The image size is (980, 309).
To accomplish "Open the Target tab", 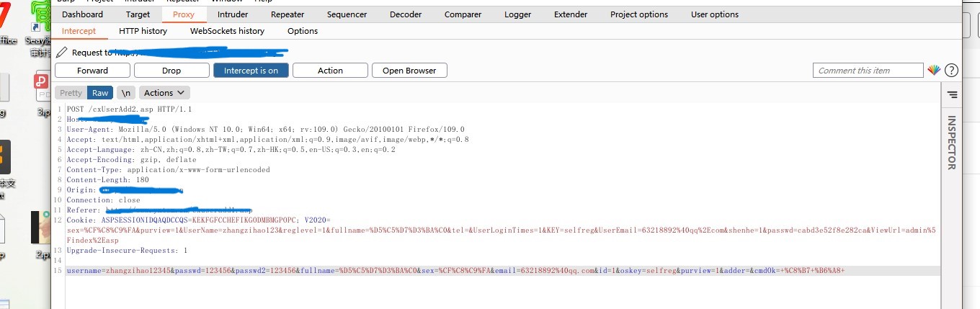I will pyautogui.click(x=138, y=14).
